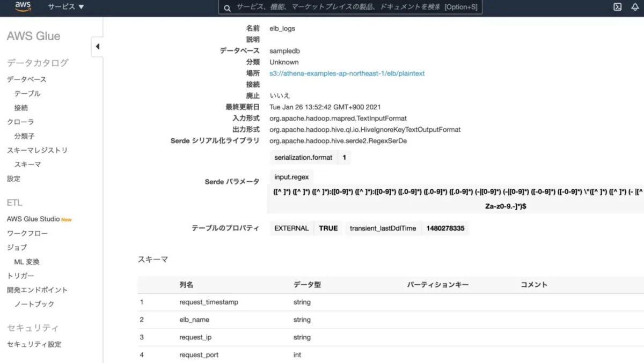Open the S3 location link for elb plaintext
This screenshot has width=644, height=363.
click(347, 73)
